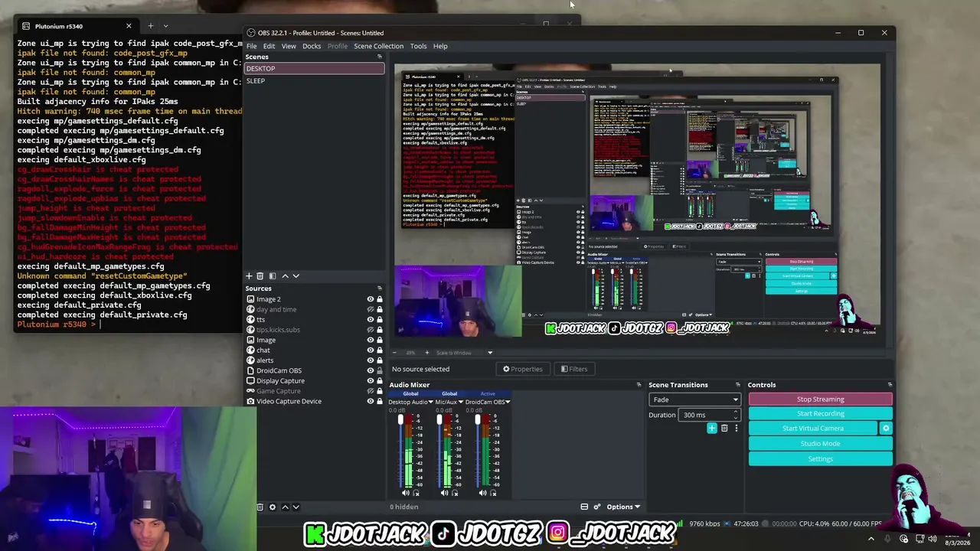This screenshot has width=980, height=551.
Task: Open OBS Settings from Controls
Action: click(820, 459)
